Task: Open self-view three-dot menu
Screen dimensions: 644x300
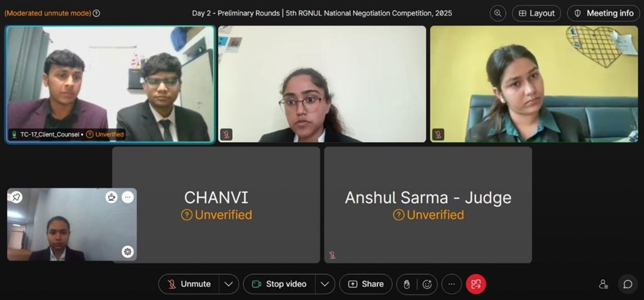Action: click(128, 197)
